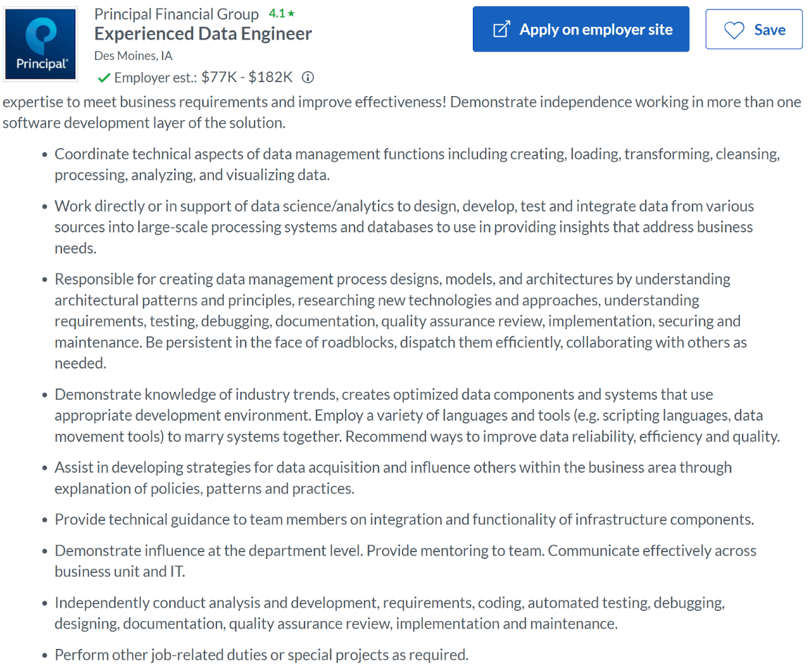Viewport: 812px width, 671px height.
Task: Click the Des Moines, IA location
Action: tap(133, 55)
